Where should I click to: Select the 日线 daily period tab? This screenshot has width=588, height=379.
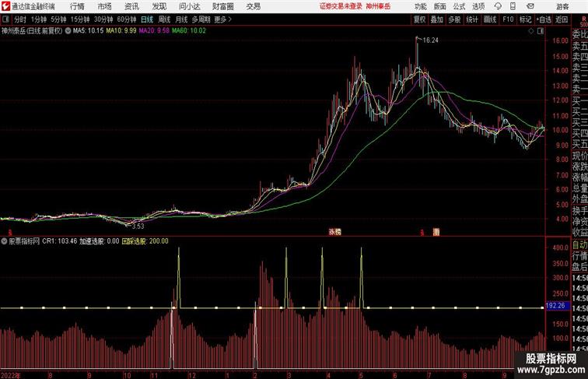(147, 19)
